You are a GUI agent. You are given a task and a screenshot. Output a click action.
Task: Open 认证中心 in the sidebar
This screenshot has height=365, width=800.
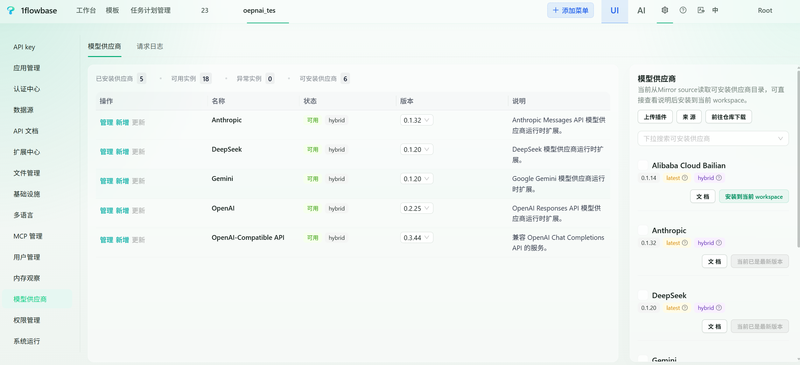tap(27, 89)
